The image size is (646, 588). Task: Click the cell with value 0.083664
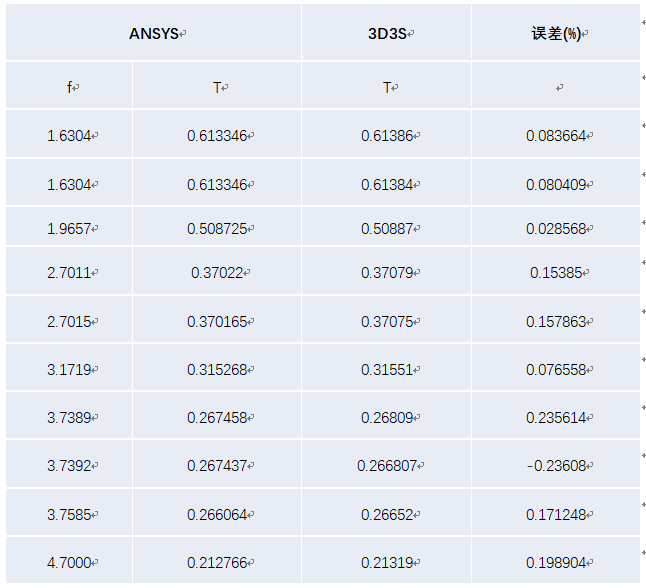click(556, 134)
